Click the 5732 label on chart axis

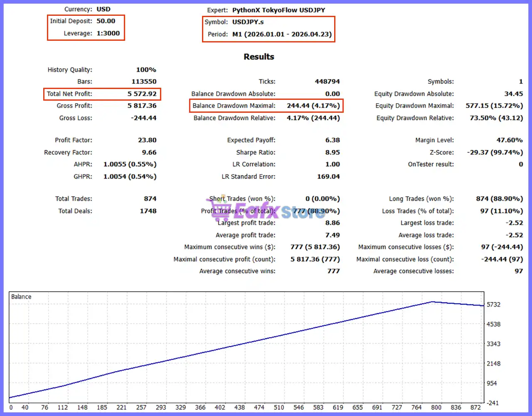(494, 305)
